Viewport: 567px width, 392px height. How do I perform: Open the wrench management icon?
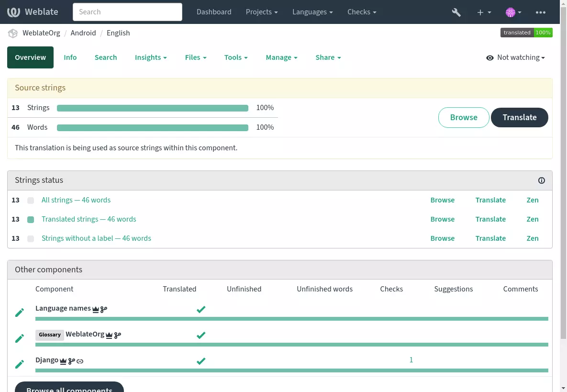456,12
